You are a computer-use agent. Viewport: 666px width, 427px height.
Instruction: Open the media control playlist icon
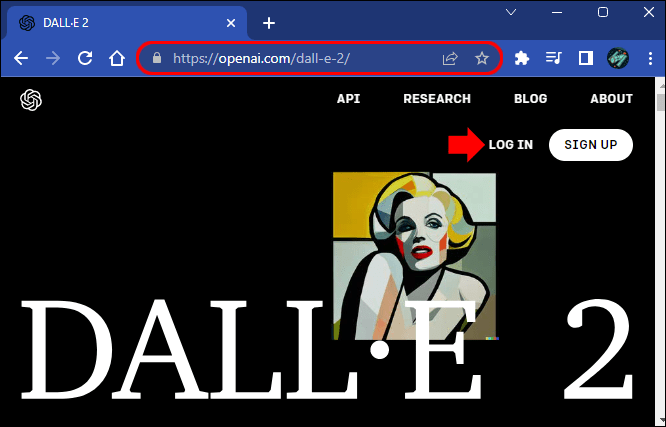coord(553,58)
